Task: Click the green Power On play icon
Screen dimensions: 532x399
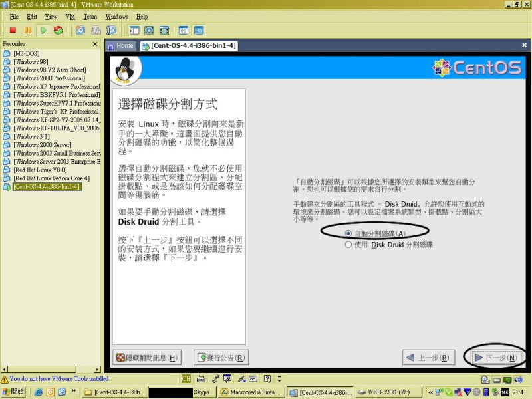Action: pyautogui.click(x=43, y=30)
